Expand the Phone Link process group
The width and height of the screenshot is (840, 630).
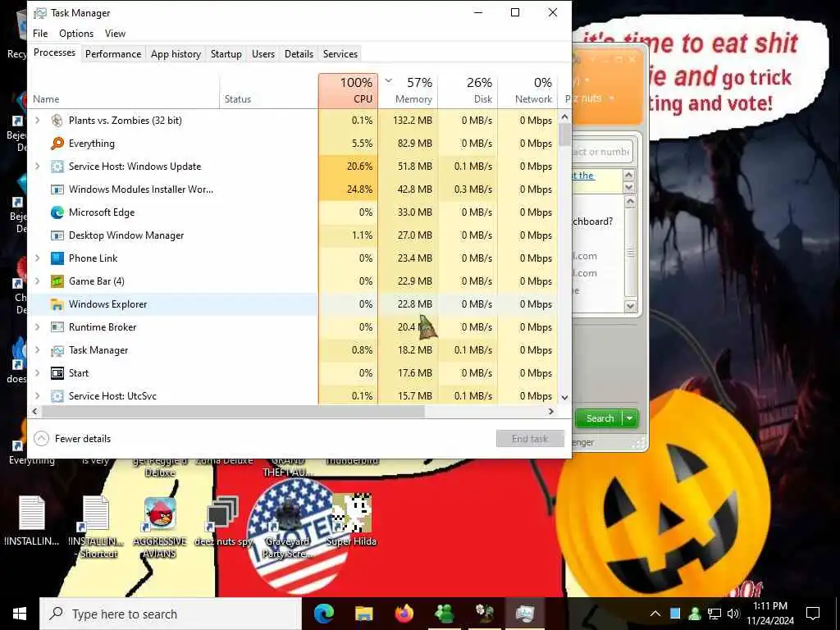[38, 258]
